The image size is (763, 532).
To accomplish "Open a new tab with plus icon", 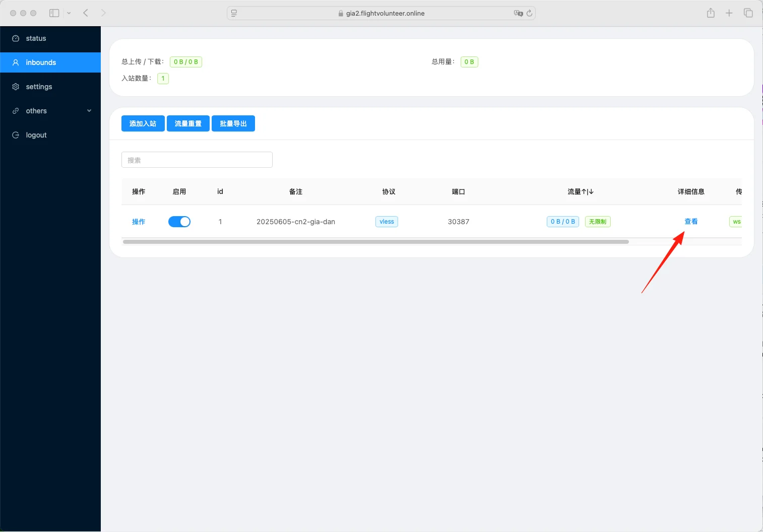I will [729, 13].
